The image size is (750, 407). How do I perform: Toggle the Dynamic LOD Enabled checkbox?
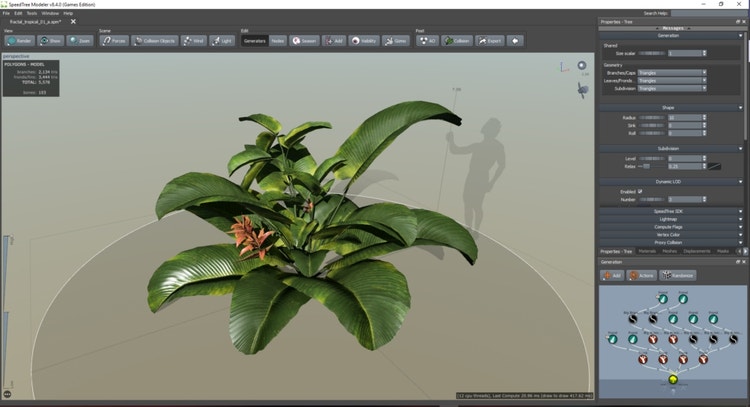coord(640,191)
